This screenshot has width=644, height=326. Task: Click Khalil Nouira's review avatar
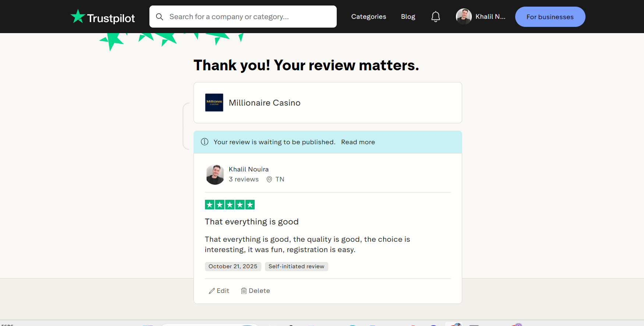click(215, 174)
